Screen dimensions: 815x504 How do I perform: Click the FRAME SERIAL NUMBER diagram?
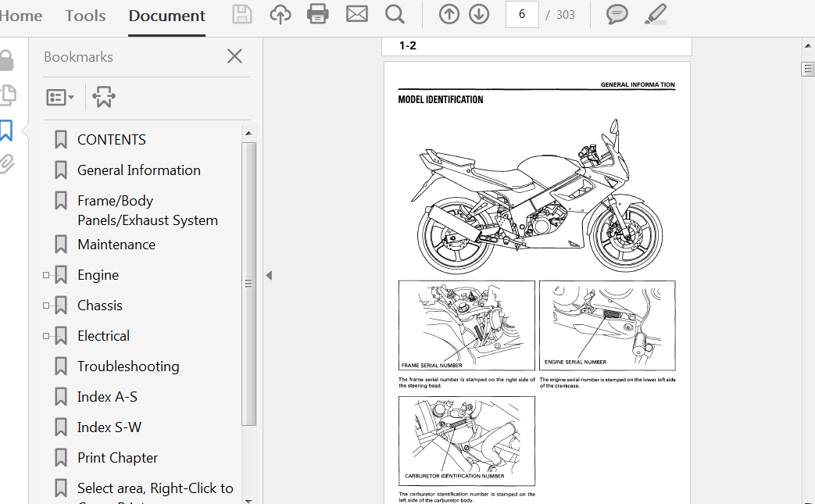[x=466, y=326]
